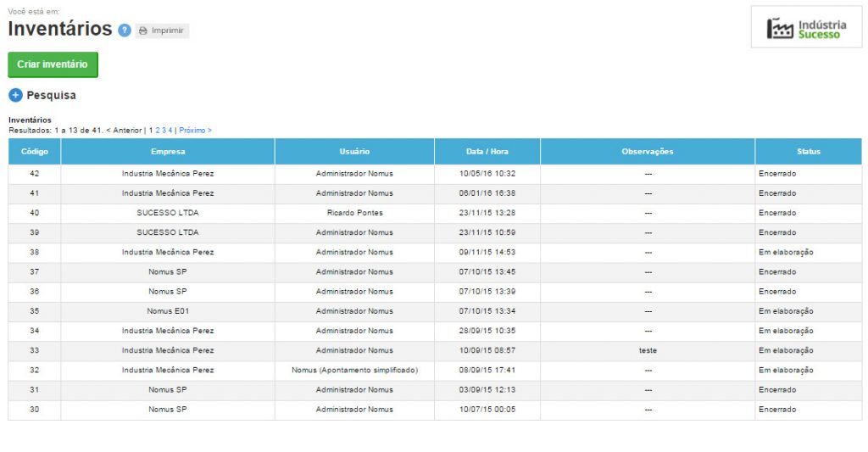The width and height of the screenshot is (868, 452).
Task: Open inventory row with code 42
Action: [35, 174]
